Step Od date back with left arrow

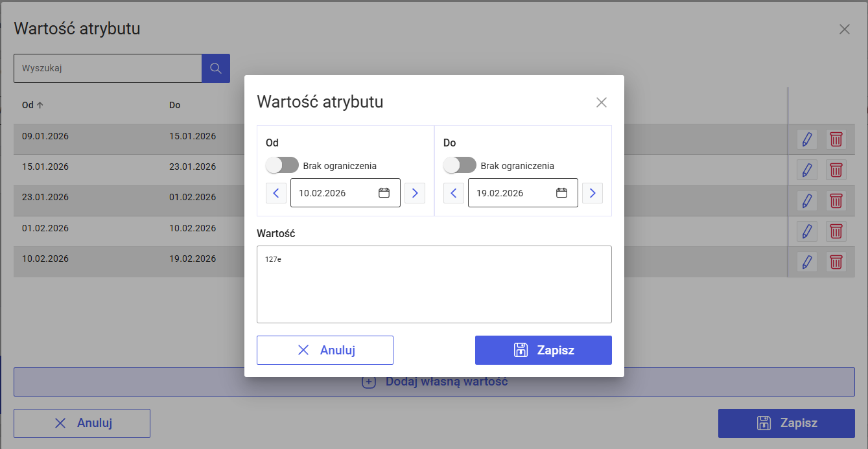276,193
